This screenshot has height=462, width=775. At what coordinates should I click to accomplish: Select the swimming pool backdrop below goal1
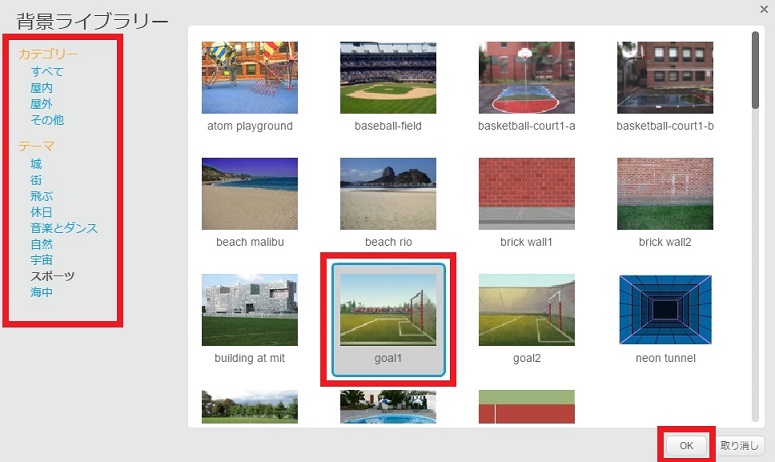point(388,407)
